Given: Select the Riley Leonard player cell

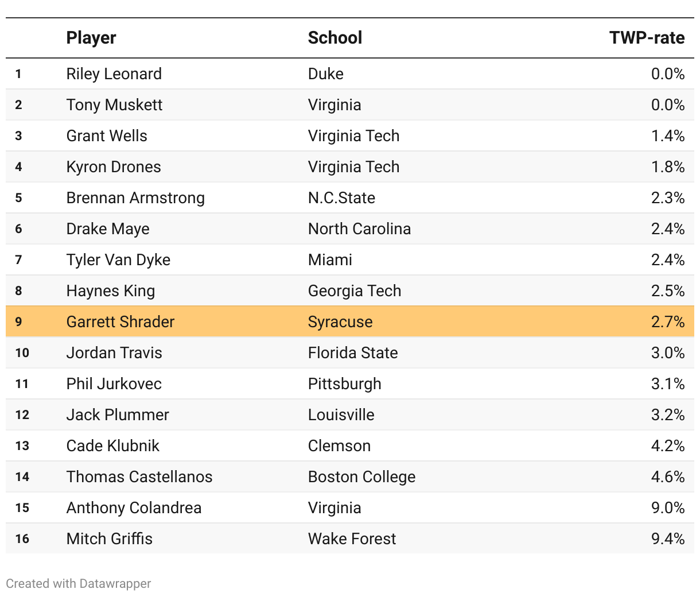Looking at the screenshot, I should (114, 74).
